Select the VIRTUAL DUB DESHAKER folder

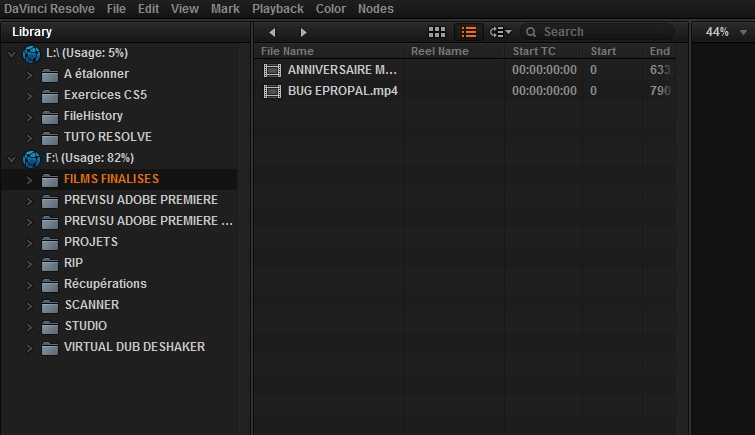click(x=134, y=347)
